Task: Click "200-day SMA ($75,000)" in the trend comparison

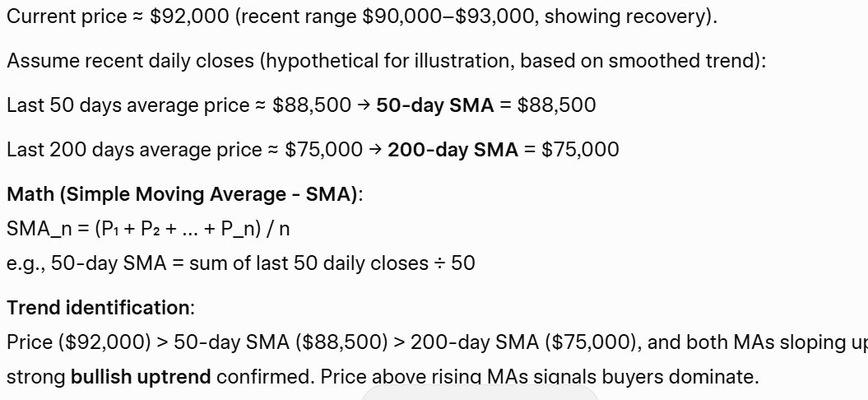Action: [x=522, y=342]
